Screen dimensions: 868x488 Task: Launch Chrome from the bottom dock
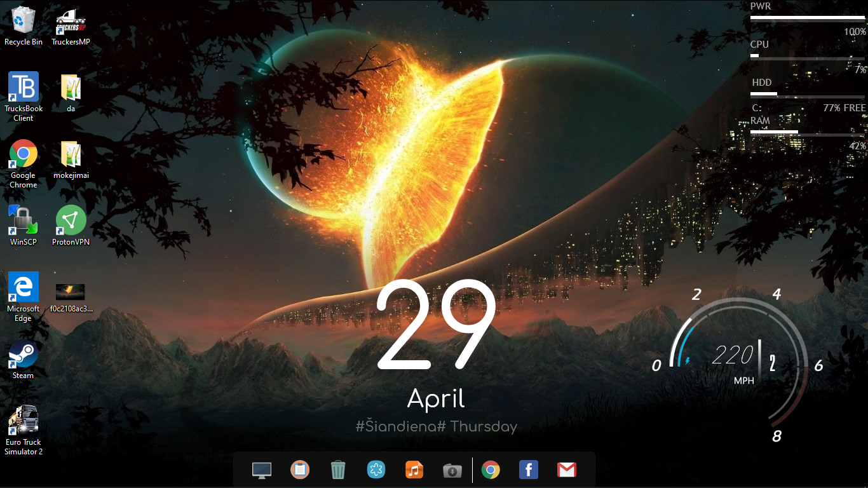(491, 470)
